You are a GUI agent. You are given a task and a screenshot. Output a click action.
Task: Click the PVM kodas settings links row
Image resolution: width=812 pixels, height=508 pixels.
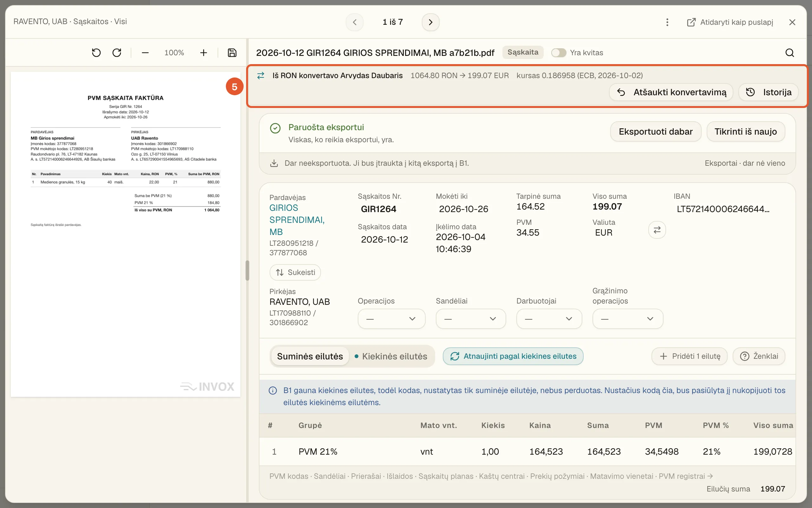point(491,476)
